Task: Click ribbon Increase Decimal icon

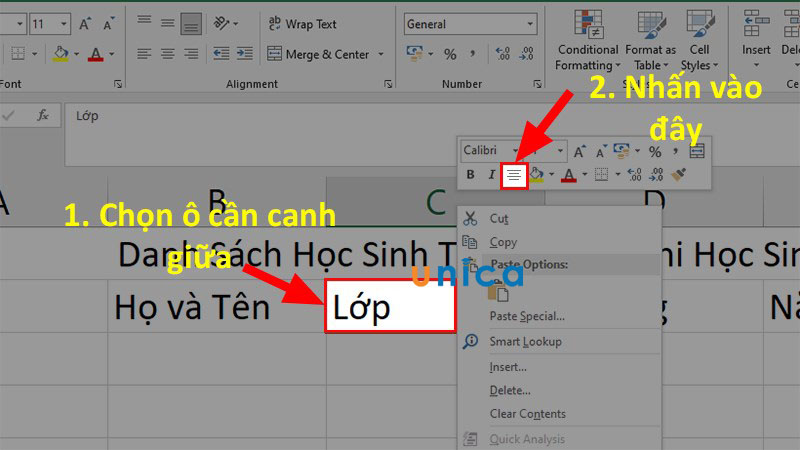Action: pyautogui.click(x=503, y=54)
